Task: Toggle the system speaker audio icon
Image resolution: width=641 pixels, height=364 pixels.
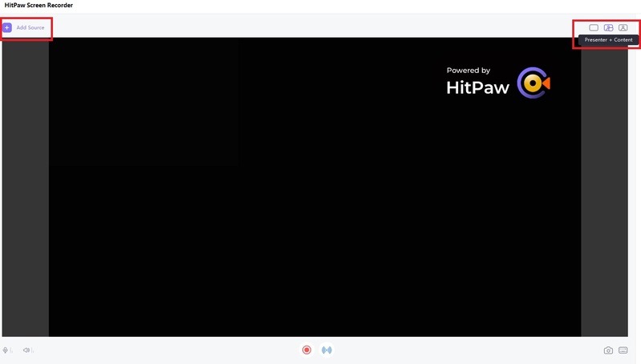Action: coord(26,350)
